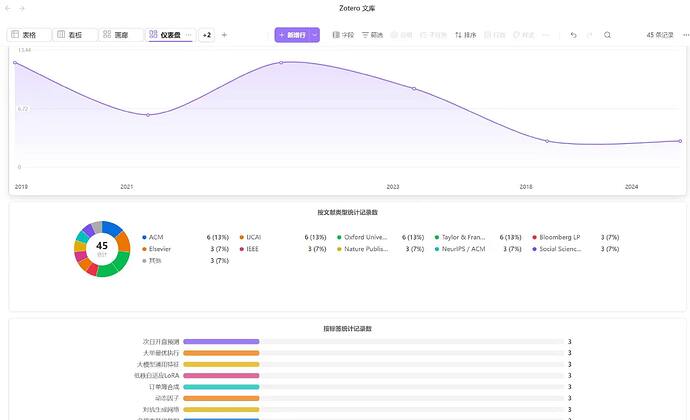The width and height of the screenshot is (690, 420).
Task: Go back with the left arrow icon
Action: pos(8,8)
